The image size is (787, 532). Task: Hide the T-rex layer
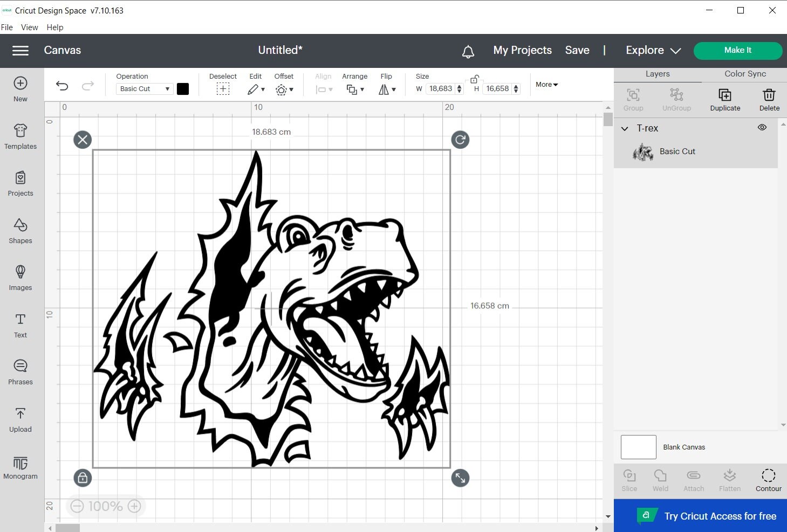(762, 128)
